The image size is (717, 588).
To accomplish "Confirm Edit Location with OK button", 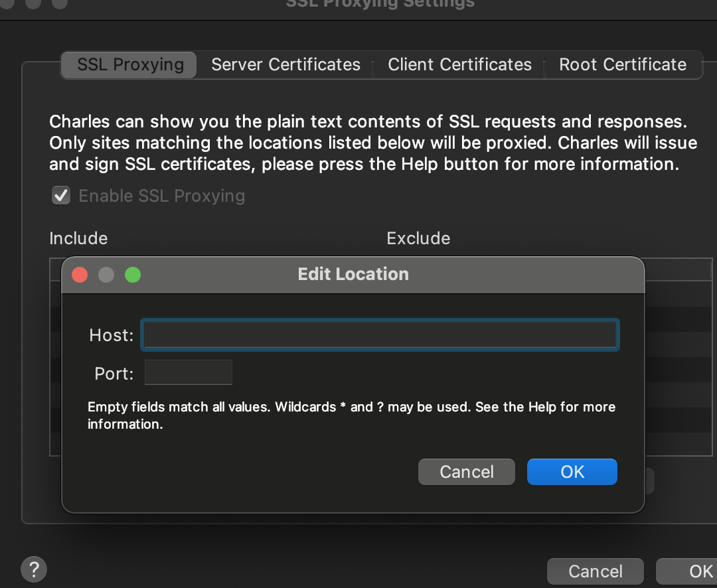I will click(572, 472).
